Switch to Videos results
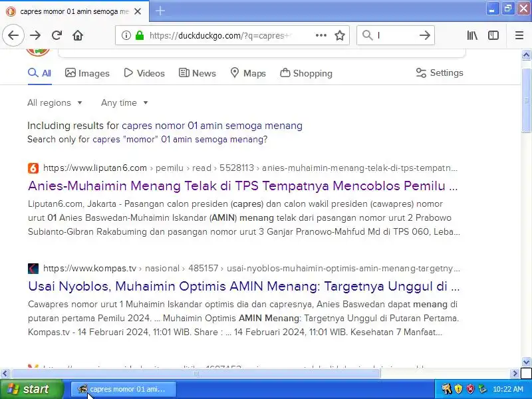Viewport: 532px width, 399px height. coord(144,73)
